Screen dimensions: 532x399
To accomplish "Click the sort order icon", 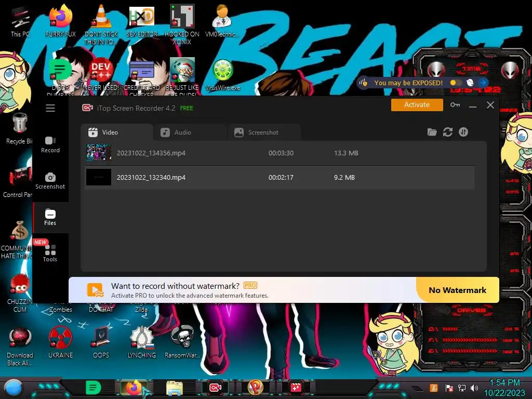I will click(463, 132).
